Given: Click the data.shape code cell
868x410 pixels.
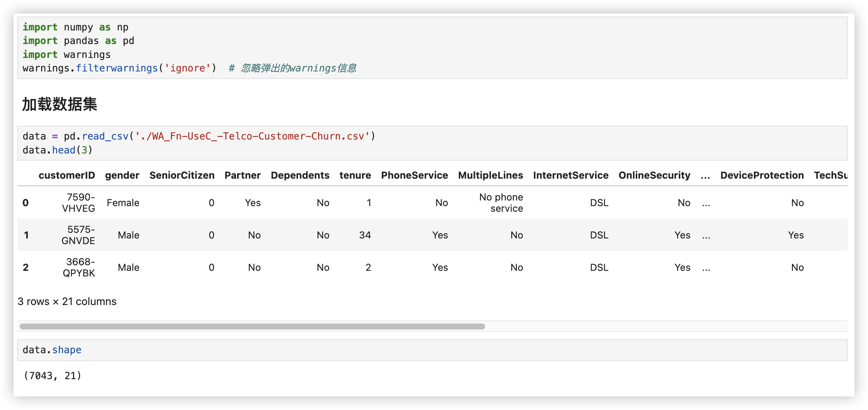Looking at the screenshot, I should click(432, 350).
